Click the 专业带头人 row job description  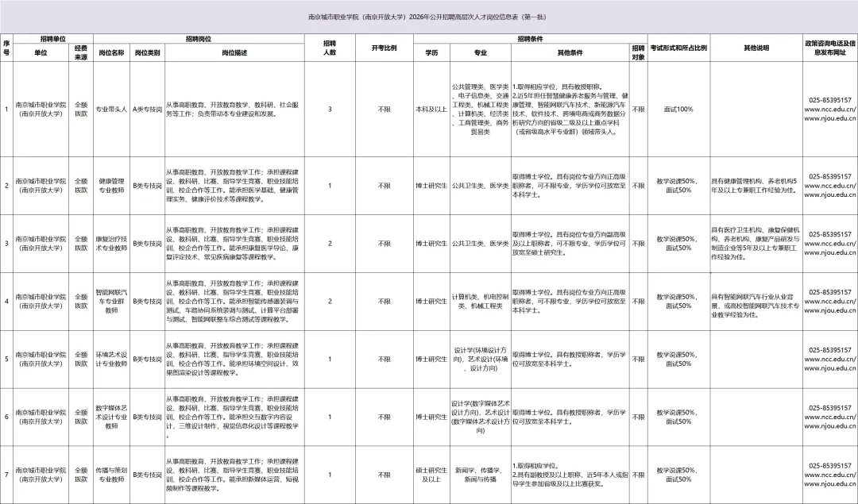click(x=234, y=110)
